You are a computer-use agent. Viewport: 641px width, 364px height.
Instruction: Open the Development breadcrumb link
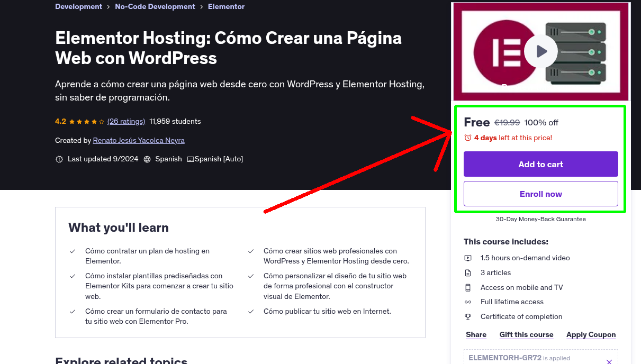tap(78, 6)
